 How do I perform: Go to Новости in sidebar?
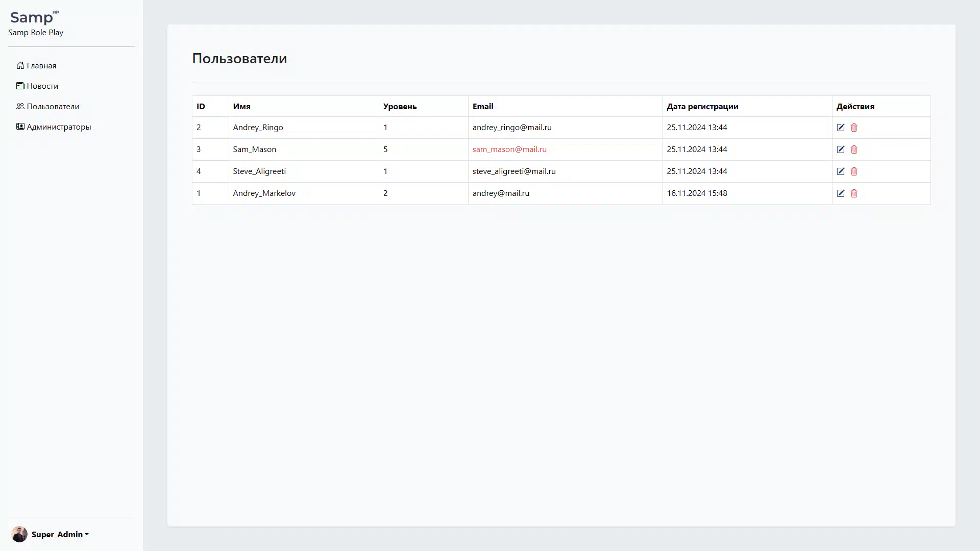pyautogui.click(x=42, y=86)
